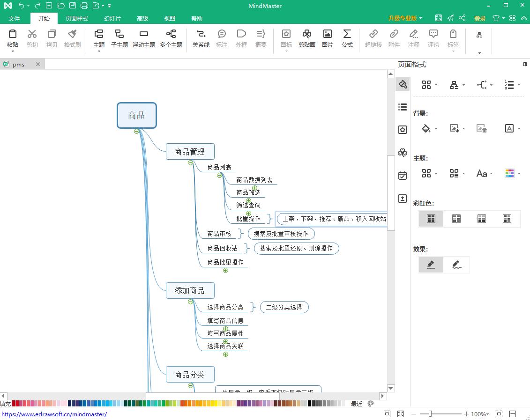530x420 pixels.
Task: Open the clip art (剪贴画) library
Action: point(306,38)
